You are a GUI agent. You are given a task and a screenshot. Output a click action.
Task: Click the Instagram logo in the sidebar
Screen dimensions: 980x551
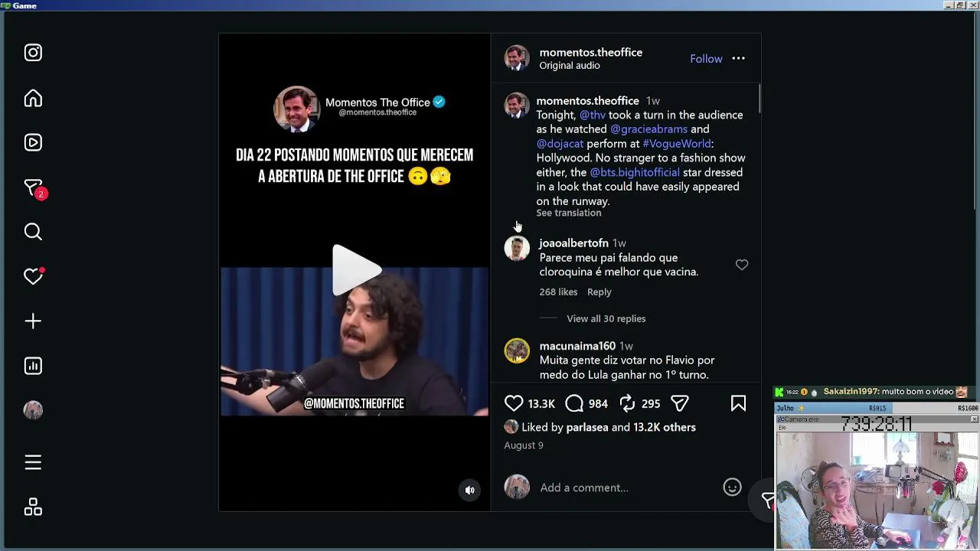pyautogui.click(x=33, y=53)
